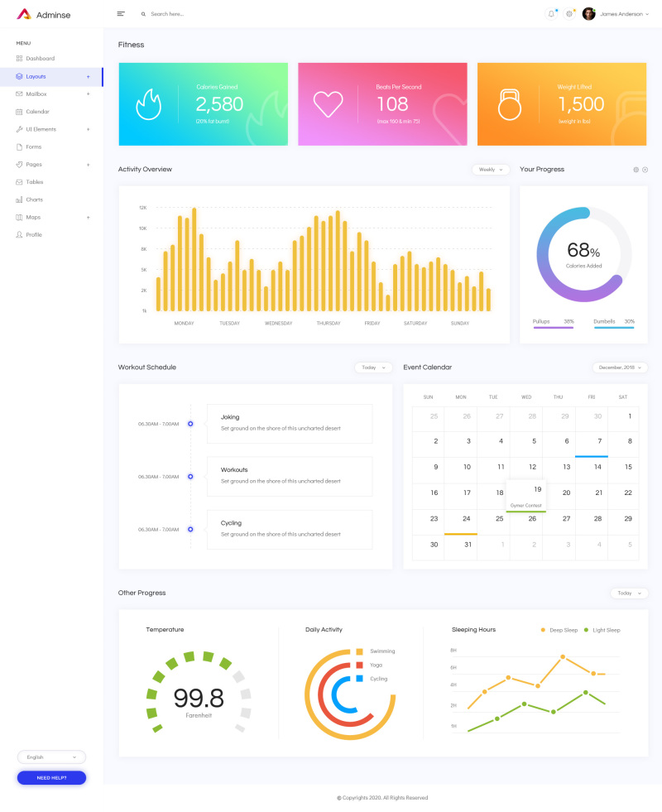662x812 pixels.
Task: Open the Mailbox section in the sidebar
Action: pos(36,94)
